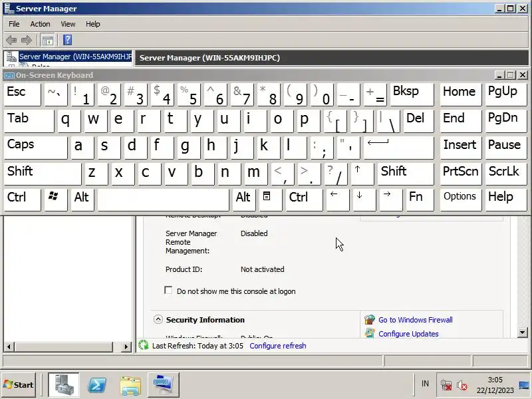Toggle the left Alt key on keyboard

point(82,200)
